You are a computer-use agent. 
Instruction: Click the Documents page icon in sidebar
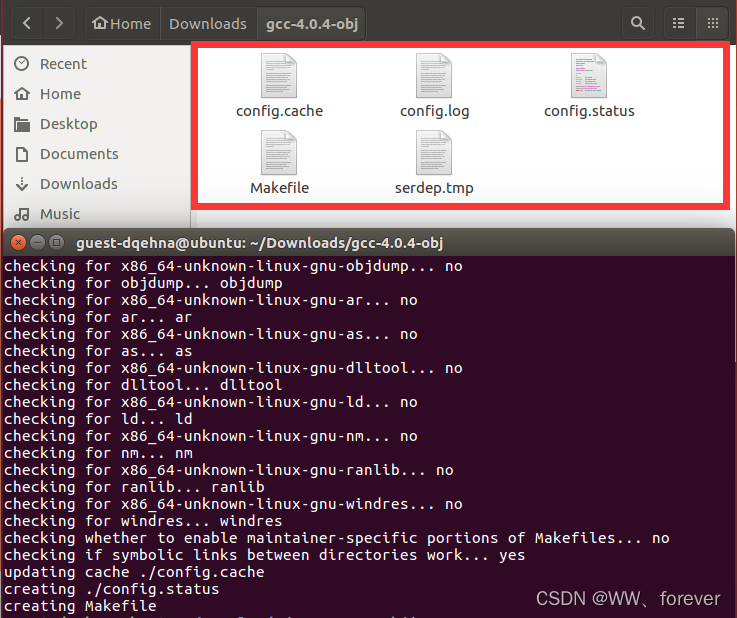click(22, 154)
